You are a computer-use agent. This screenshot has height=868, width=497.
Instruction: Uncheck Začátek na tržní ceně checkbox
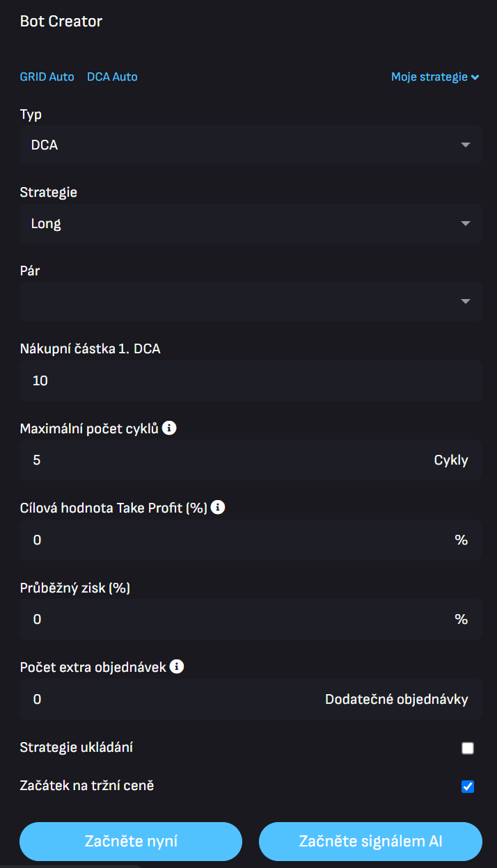468,787
